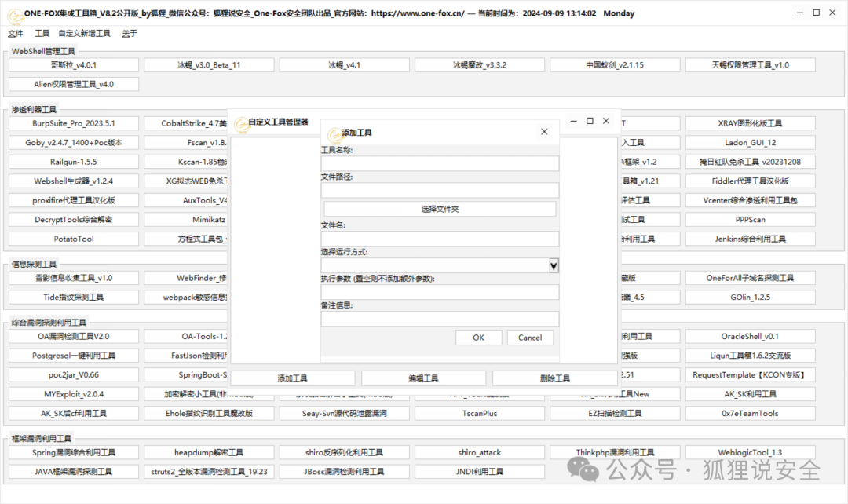Click 删除工具 button in tool manager
848x504 pixels.
pos(555,378)
